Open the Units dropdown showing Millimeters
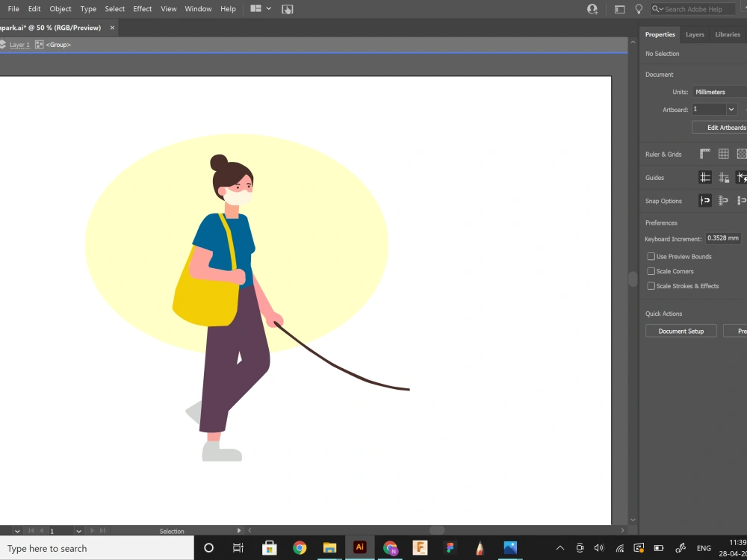 point(719,92)
